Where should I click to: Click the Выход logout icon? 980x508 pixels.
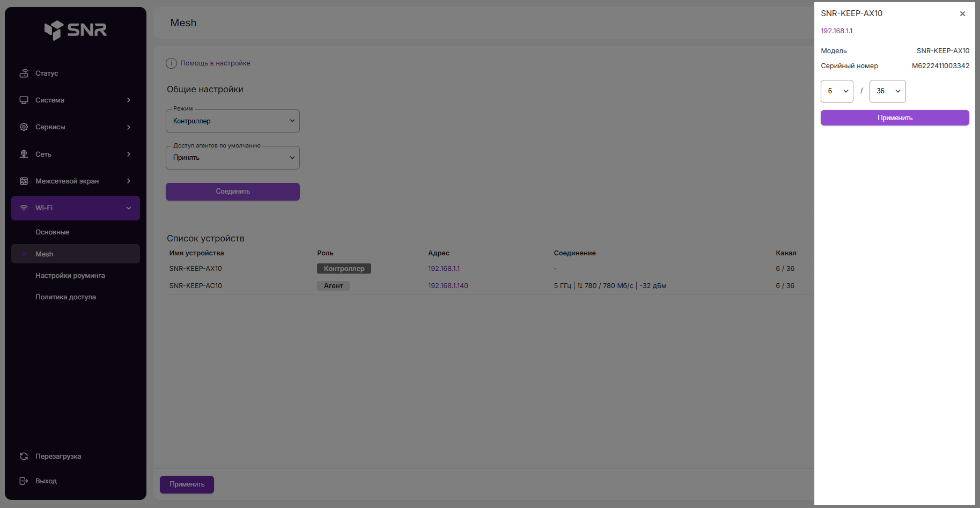tap(24, 481)
